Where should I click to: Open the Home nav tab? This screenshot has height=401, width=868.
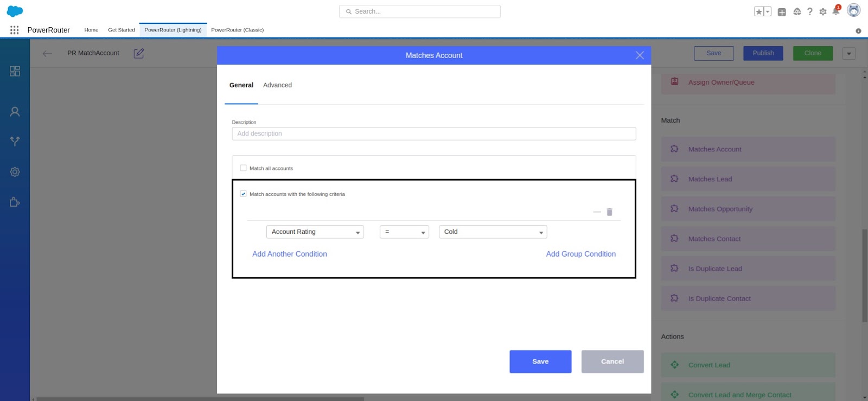tap(91, 30)
